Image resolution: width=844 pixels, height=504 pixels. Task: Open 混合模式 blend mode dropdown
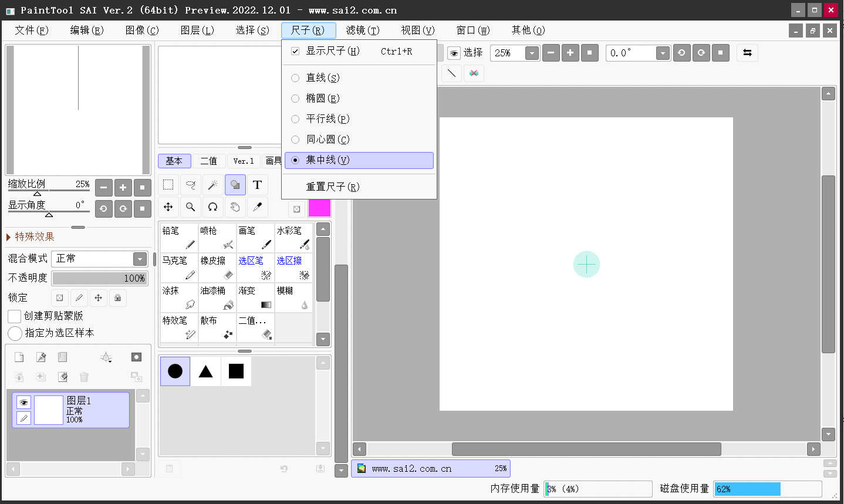pyautogui.click(x=140, y=259)
